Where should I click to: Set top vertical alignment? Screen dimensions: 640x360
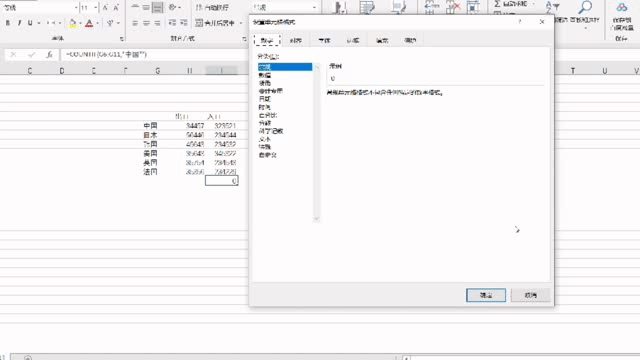point(135,7)
